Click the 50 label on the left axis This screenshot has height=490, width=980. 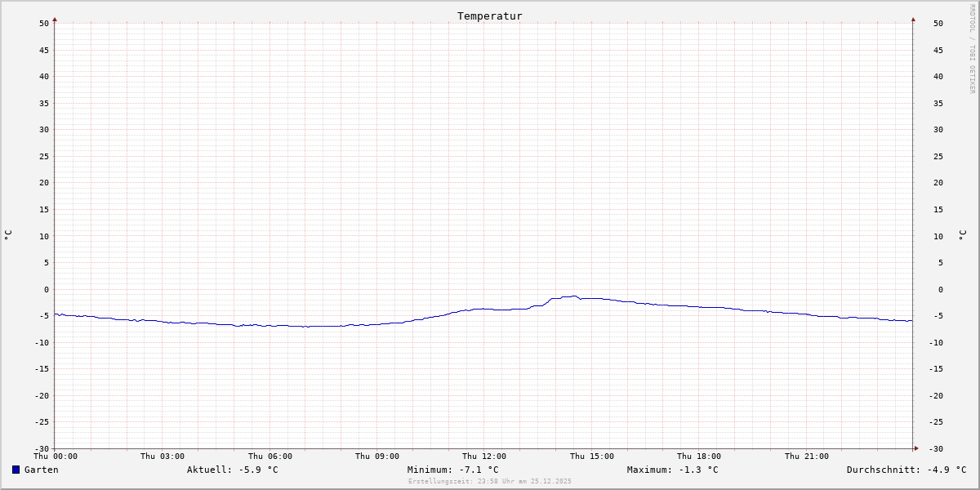click(44, 23)
